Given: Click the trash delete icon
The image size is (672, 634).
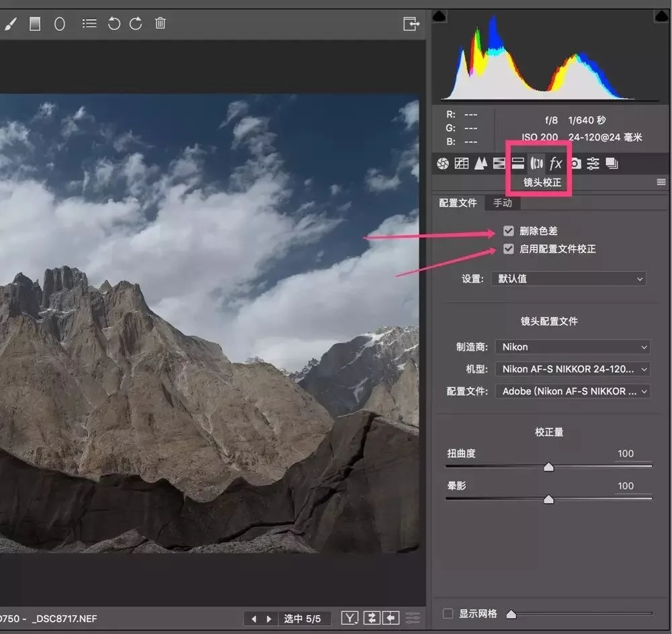Looking at the screenshot, I should coord(161,23).
